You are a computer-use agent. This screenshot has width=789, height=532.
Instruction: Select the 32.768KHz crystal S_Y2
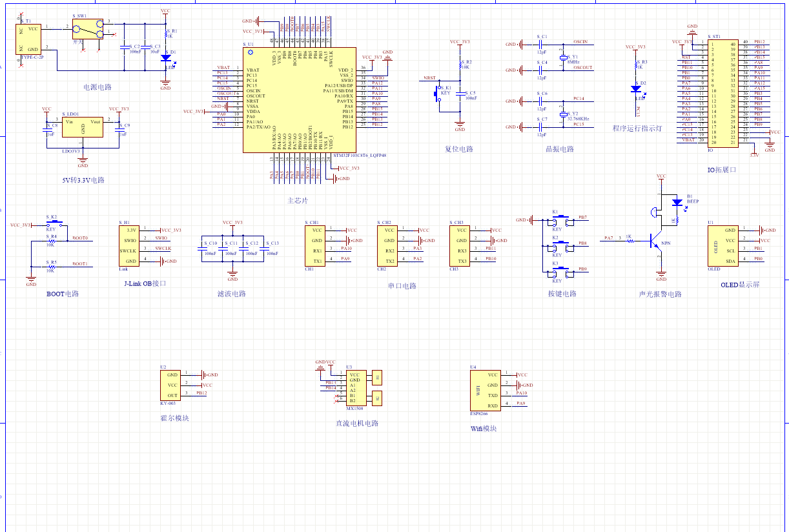pos(563,114)
